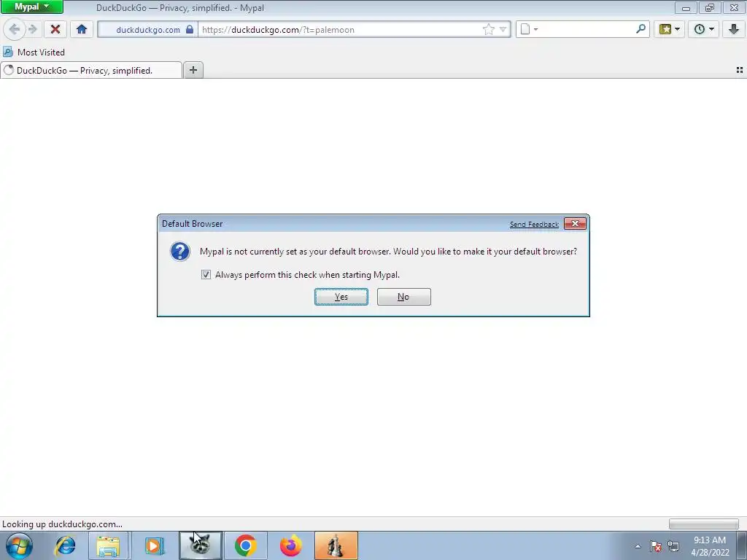Image resolution: width=747 pixels, height=560 pixels.
Task: Click Yes to set default browser
Action: coord(341,297)
